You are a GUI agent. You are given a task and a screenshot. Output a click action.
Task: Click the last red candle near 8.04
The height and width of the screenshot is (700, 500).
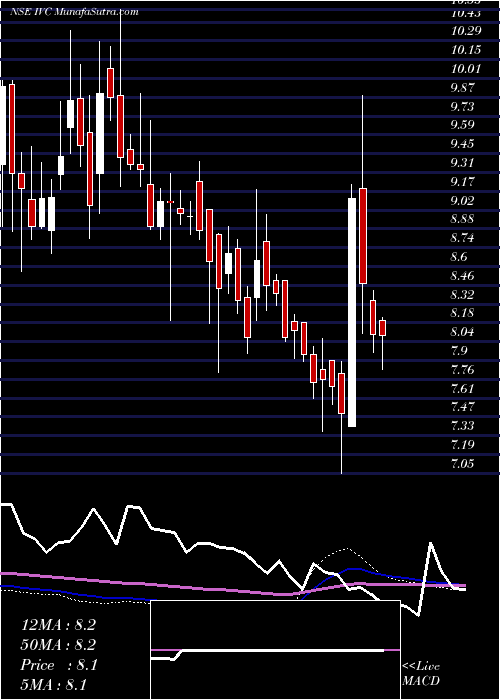(x=383, y=328)
